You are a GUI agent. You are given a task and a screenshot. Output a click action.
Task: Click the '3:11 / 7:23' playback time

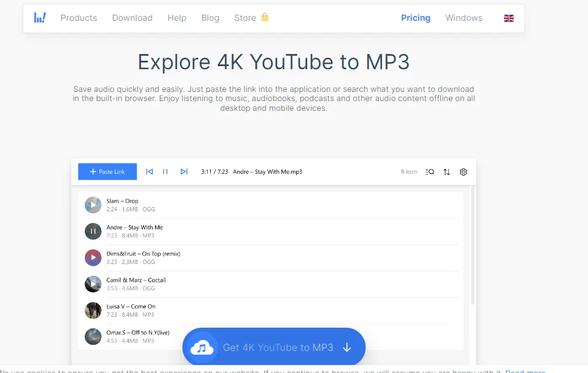(215, 171)
